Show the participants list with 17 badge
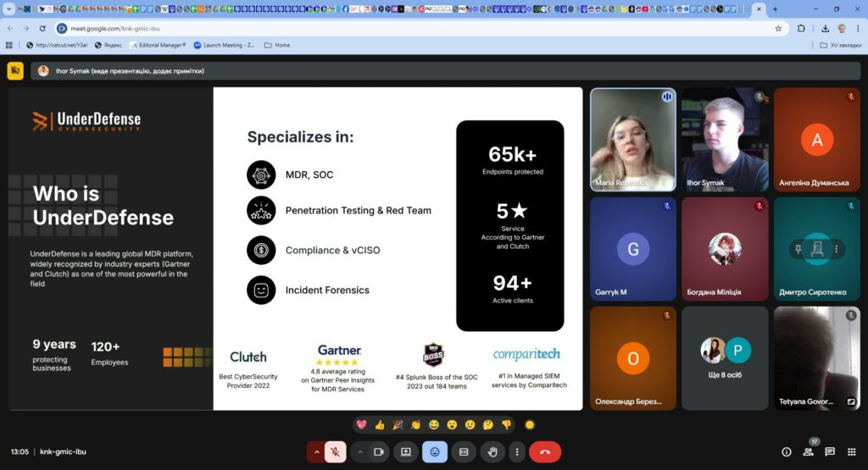 point(809,452)
